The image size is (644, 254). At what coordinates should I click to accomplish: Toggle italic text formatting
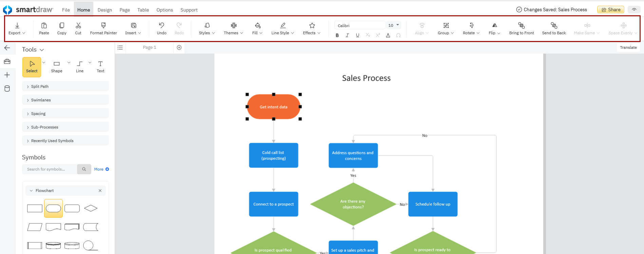click(347, 35)
